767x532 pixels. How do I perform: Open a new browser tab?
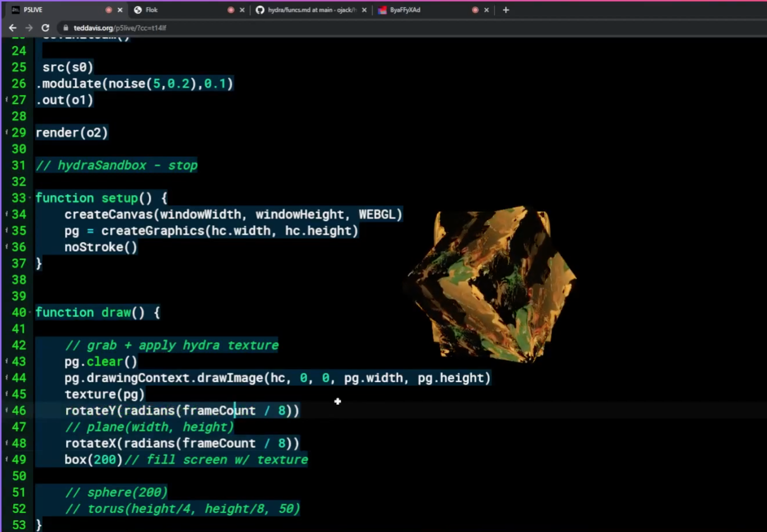tap(506, 10)
